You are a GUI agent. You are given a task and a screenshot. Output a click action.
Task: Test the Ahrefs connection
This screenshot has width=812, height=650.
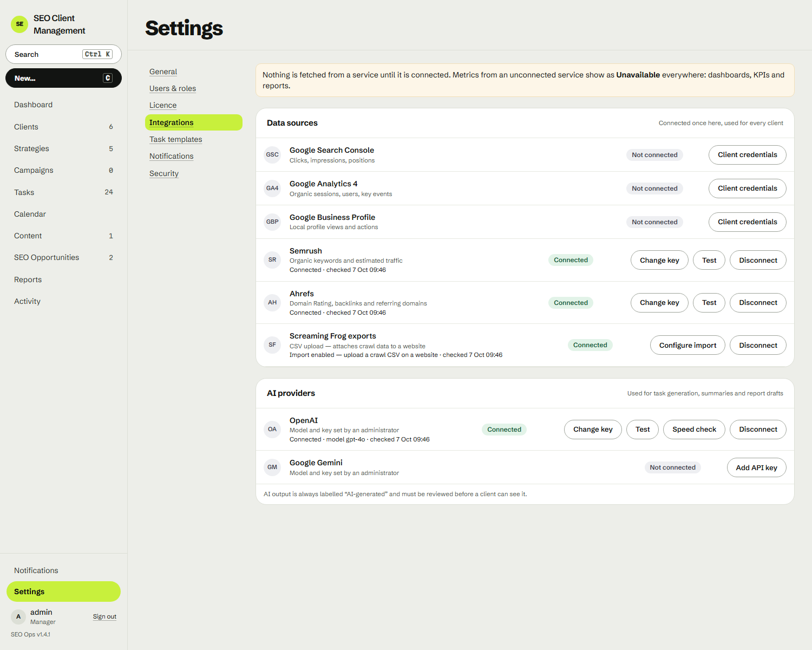point(709,303)
